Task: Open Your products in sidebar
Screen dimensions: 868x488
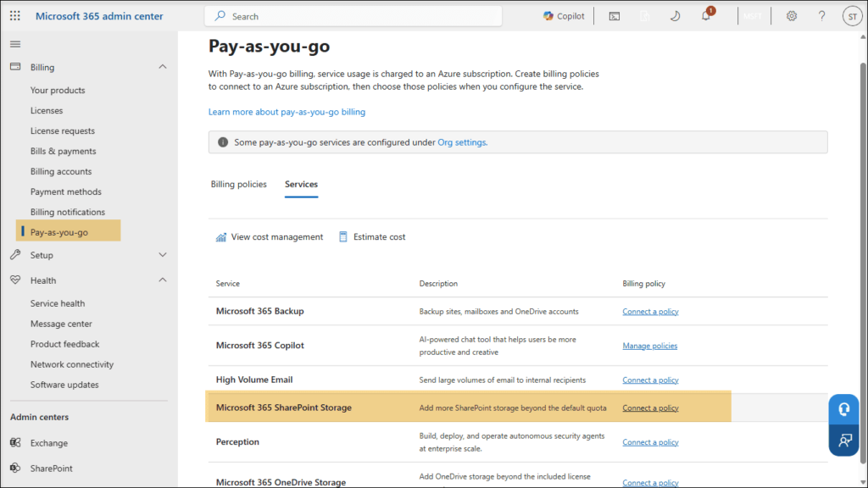Action: pos(58,90)
